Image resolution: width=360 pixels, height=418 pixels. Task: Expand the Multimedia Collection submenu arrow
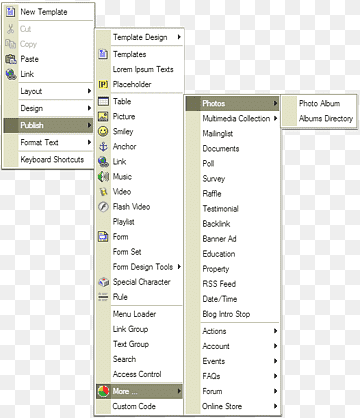[275, 118]
